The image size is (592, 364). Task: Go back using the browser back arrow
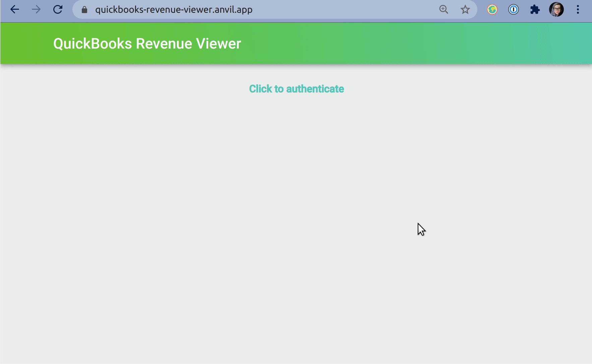pos(15,9)
